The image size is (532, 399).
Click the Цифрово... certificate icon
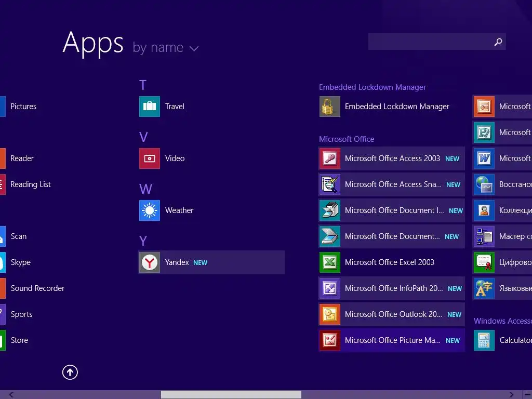484,262
